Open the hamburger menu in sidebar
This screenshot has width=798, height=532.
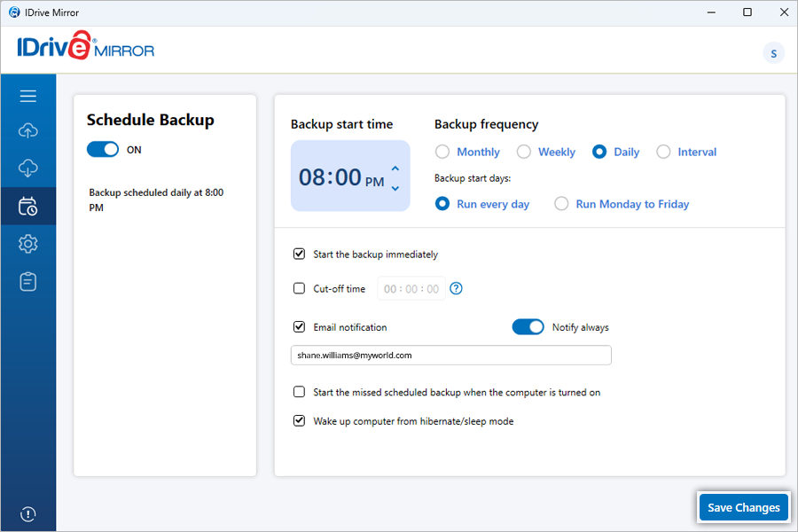click(x=27, y=96)
